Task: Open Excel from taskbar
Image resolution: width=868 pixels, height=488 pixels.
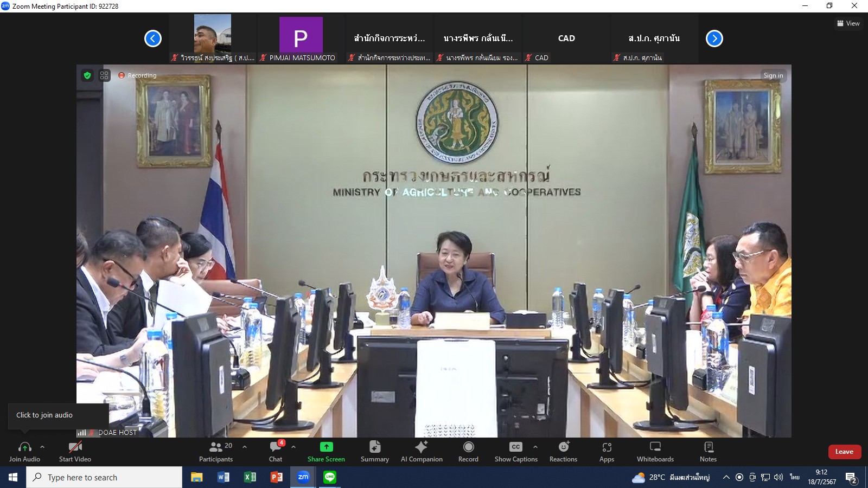Action: point(250,477)
